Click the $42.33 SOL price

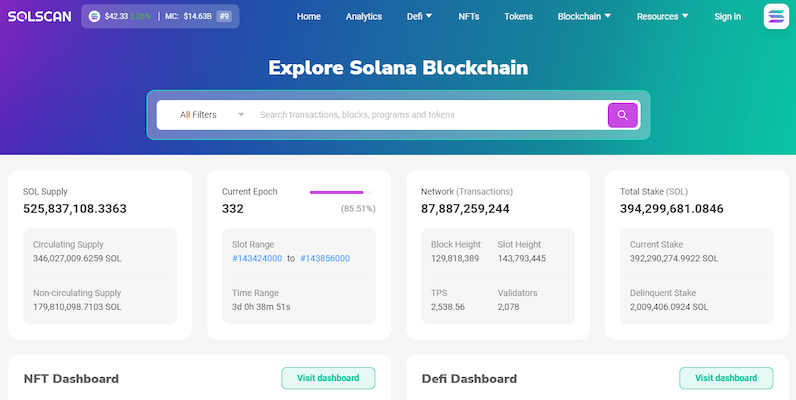(116, 16)
